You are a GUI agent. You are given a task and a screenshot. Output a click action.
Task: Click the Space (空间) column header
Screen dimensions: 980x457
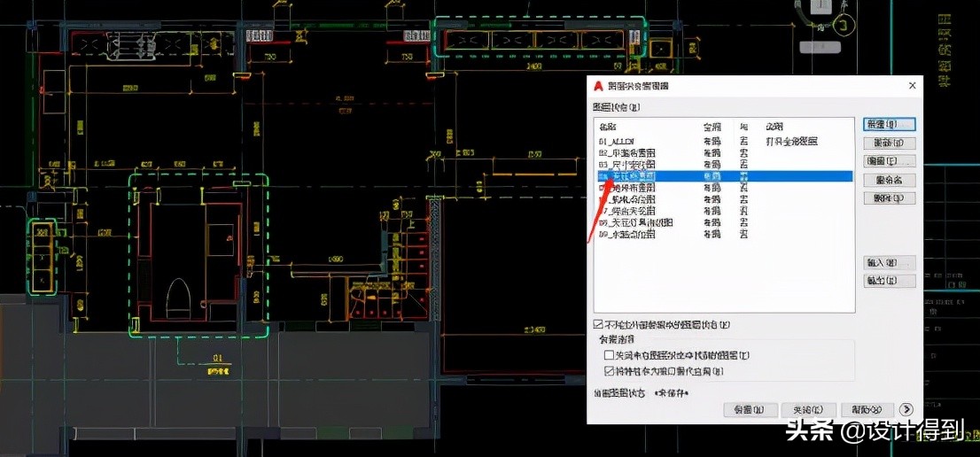click(x=712, y=127)
